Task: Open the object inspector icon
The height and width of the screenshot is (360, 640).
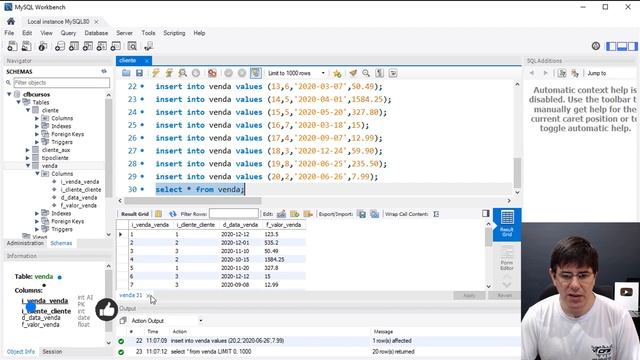Action: 42,46
